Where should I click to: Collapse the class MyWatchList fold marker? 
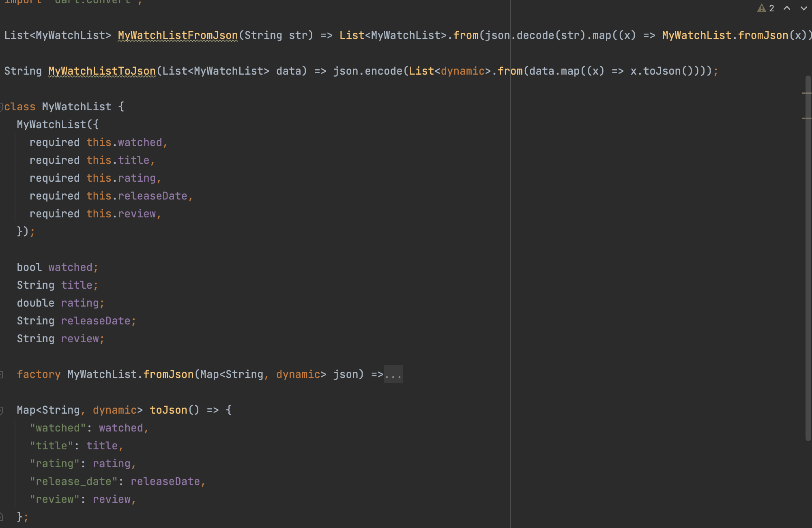point(2,107)
